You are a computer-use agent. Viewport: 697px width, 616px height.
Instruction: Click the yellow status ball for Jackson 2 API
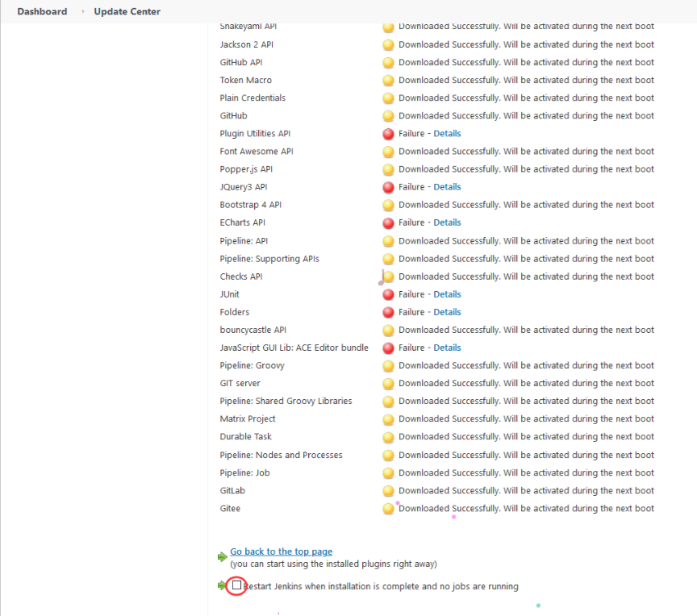click(x=388, y=45)
